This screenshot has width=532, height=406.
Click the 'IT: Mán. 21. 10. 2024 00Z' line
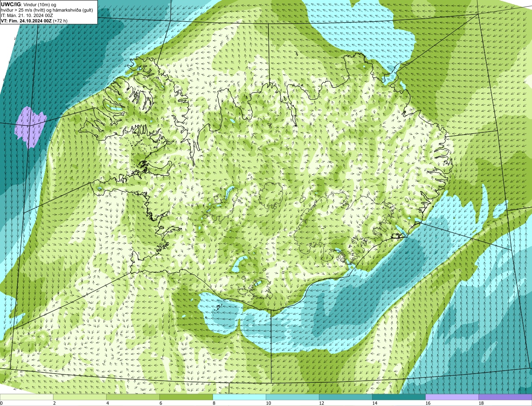tap(27, 15)
